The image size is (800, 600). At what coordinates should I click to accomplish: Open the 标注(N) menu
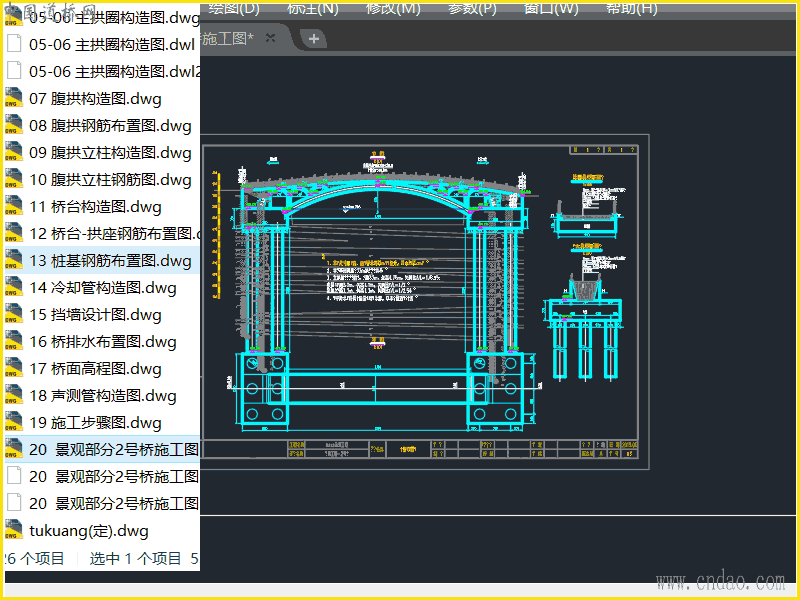(313, 9)
